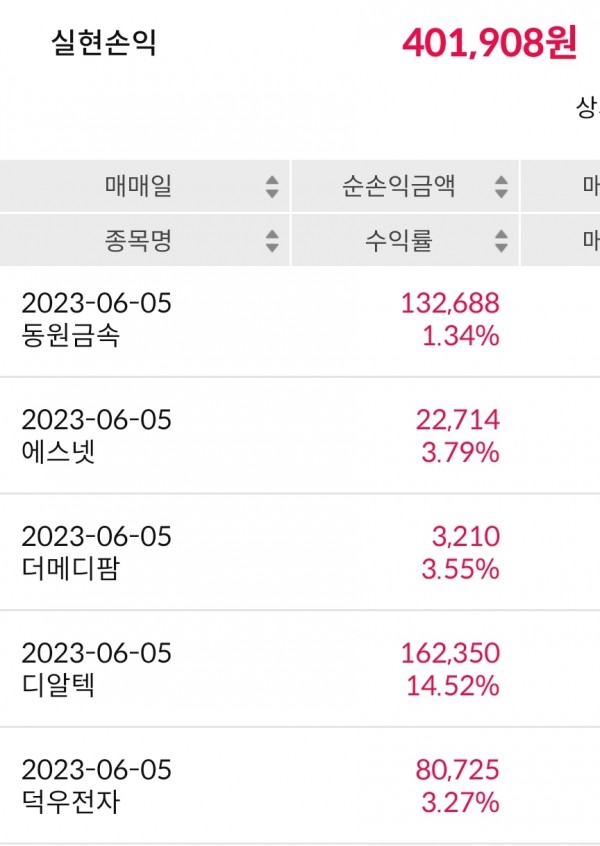This screenshot has width=600, height=846.
Task: Click the 14.52% return rate value
Action: (x=457, y=686)
